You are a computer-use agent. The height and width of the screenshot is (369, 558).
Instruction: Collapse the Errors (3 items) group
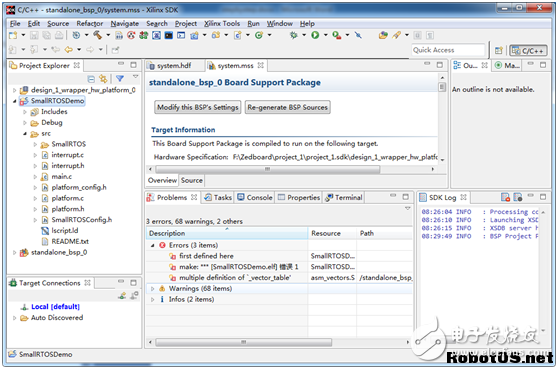[x=153, y=245]
